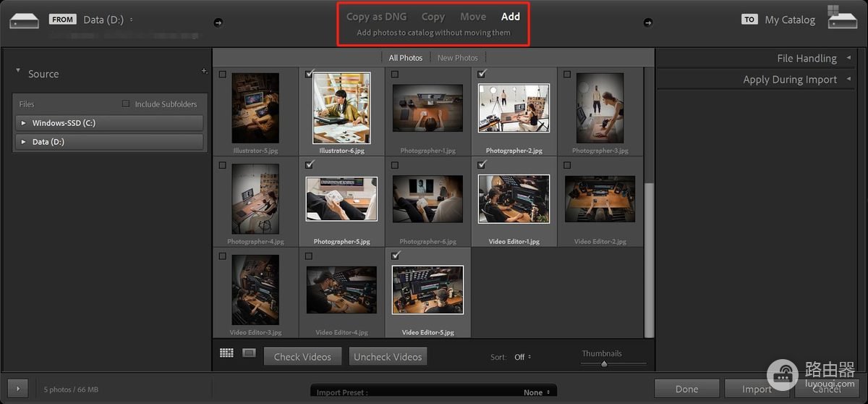This screenshot has width=868, height=404.
Task: Uncheck the Illustrator-6.jpg checkbox
Action: pyautogui.click(x=309, y=74)
